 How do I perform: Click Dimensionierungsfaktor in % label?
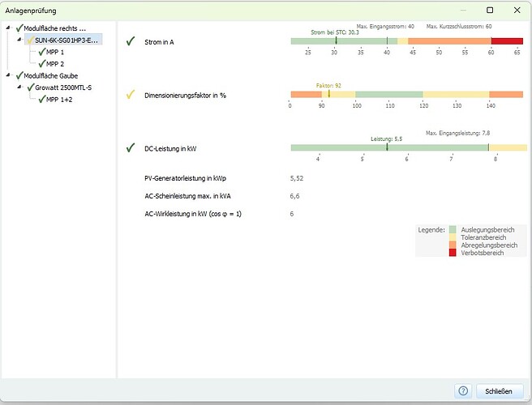point(185,96)
